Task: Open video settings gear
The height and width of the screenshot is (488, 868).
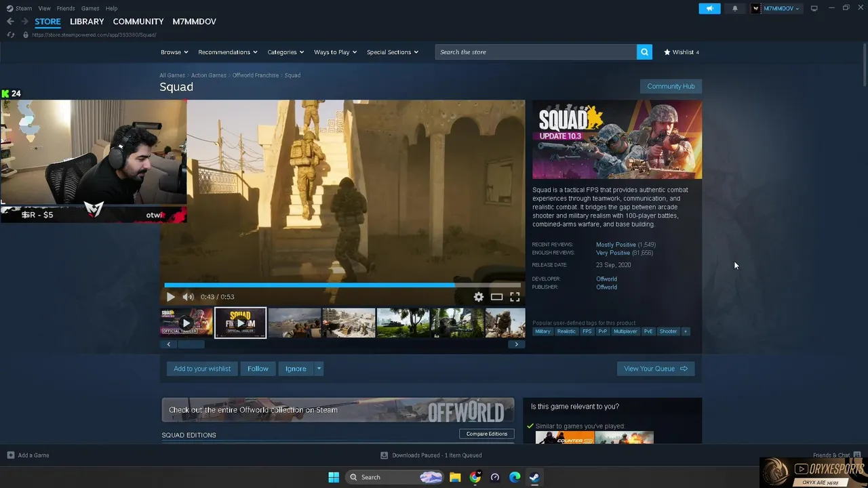Action: 479,297
